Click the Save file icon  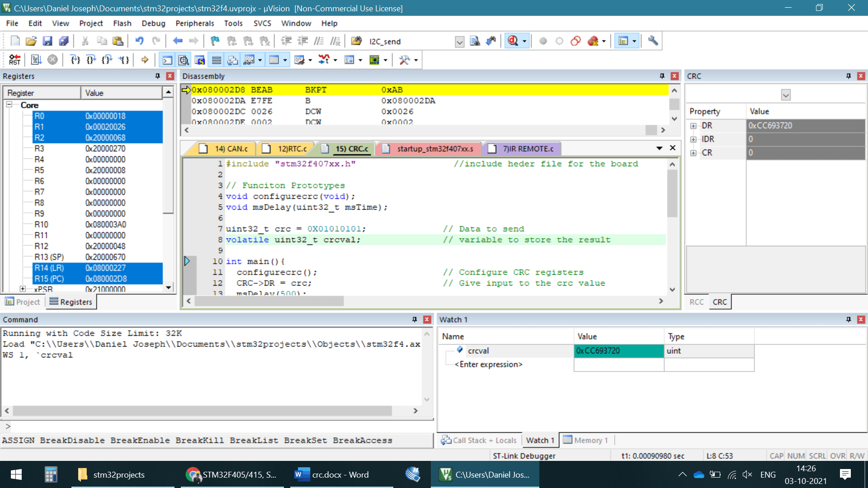tap(47, 41)
